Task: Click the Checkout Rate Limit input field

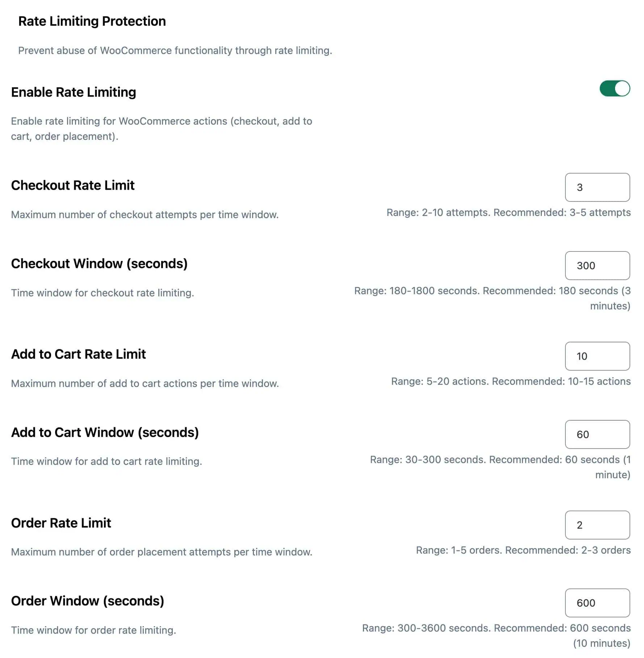Action: pos(597,187)
